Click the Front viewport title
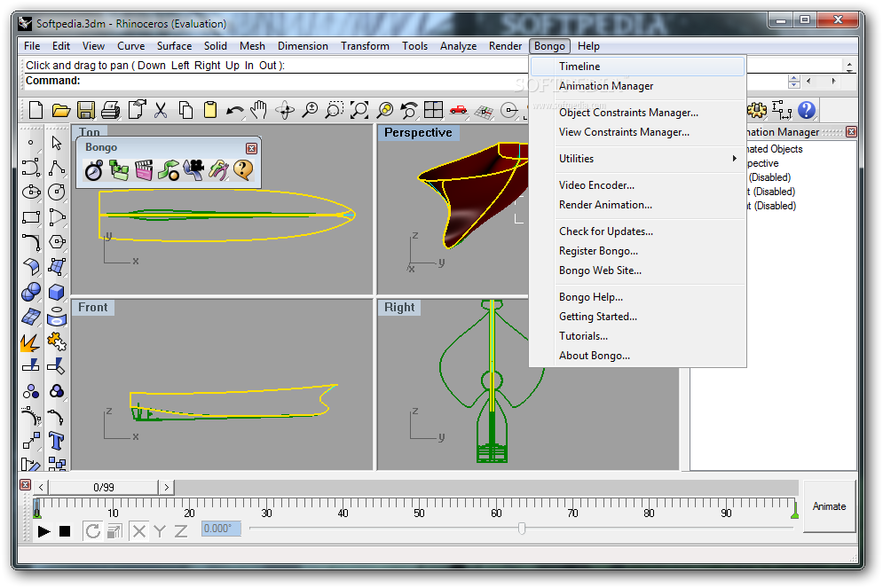 (x=93, y=308)
